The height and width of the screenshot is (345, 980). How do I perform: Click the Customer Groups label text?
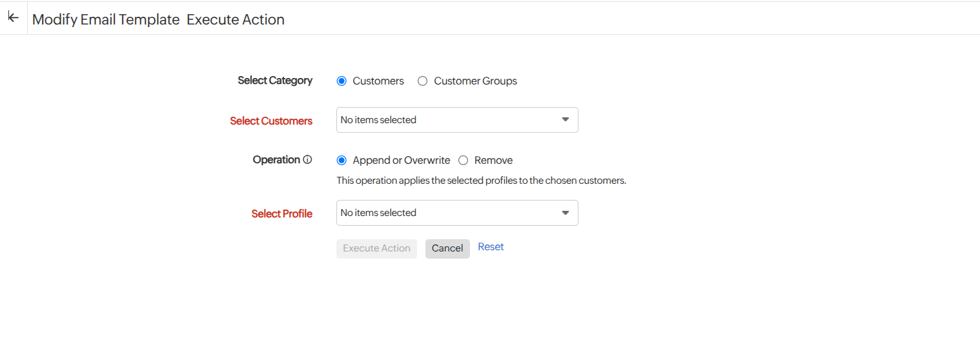pyautogui.click(x=475, y=81)
